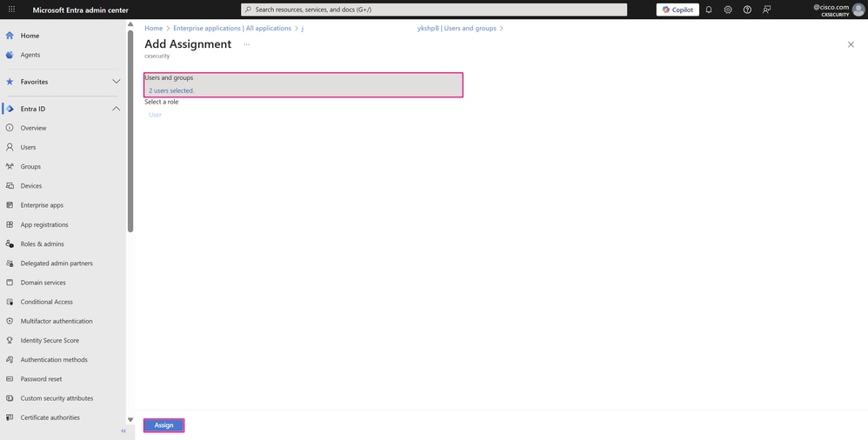
Task: Click the Entra ID diamond icon
Action: pos(10,109)
